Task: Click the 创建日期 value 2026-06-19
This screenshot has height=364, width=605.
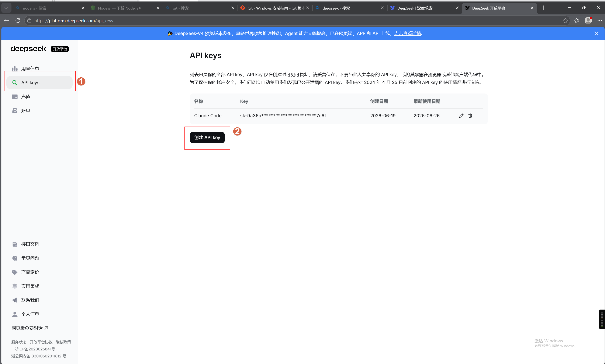Action: coord(383,116)
